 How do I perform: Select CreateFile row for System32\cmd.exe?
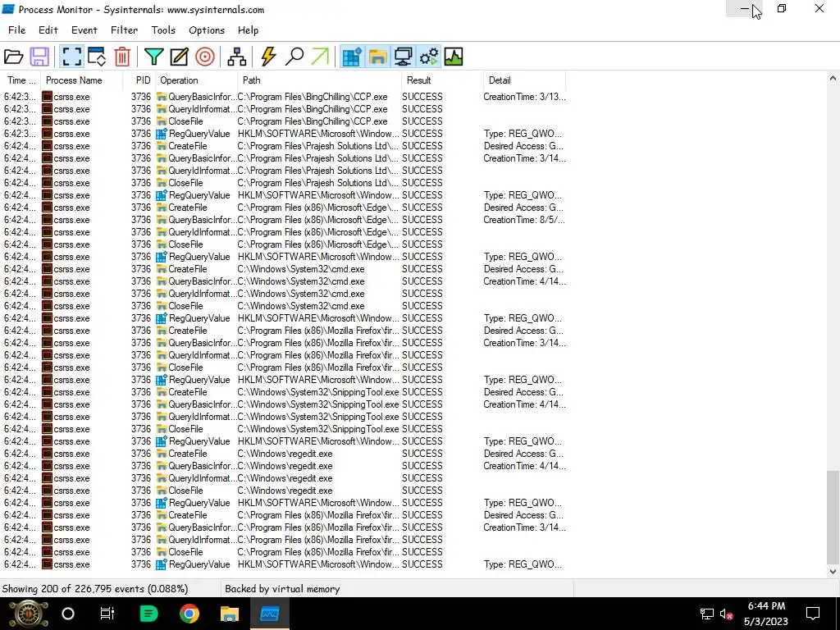[284, 269]
